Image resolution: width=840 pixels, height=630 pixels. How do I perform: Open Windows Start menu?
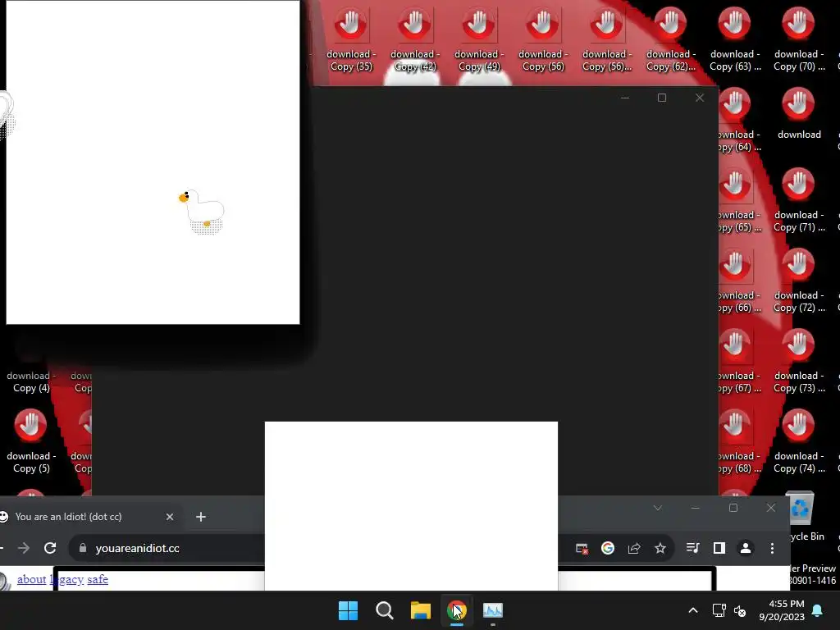(x=348, y=610)
